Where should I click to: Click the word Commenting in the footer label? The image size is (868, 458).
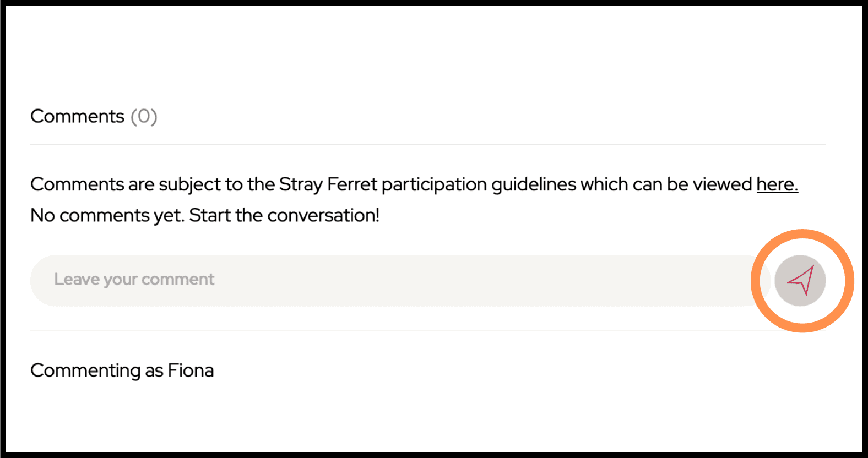[85, 370]
